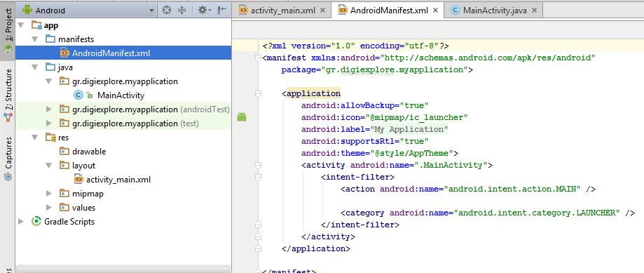Select the mipmap folder
The height and width of the screenshot is (273, 644).
[88, 194]
